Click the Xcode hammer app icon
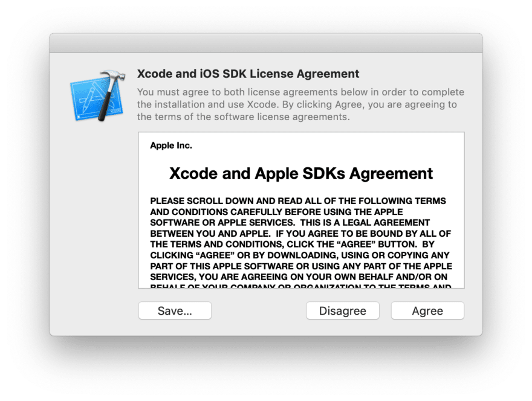 tap(98, 96)
